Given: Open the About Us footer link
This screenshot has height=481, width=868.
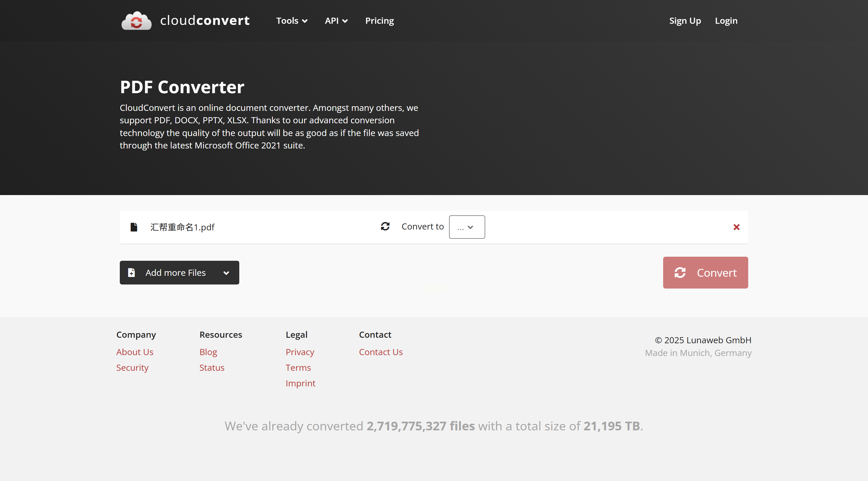Looking at the screenshot, I should click(135, 352).
